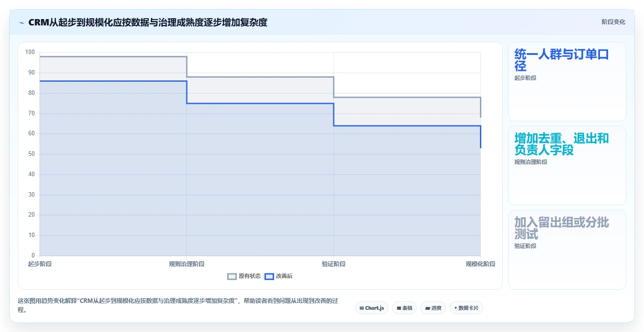Click the 规则治理阶段 caption in second card

pyautogui.click(x=531, y=162)
